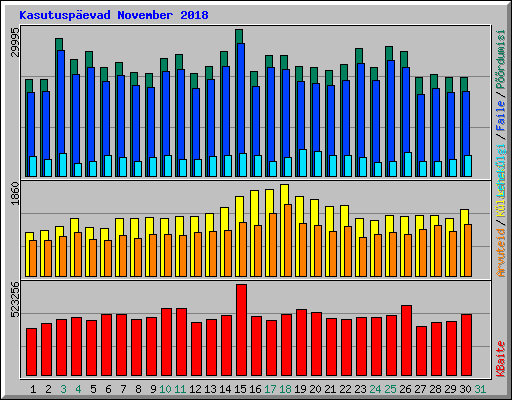
Task: Click the red KBaite bar for day 19
Action: 301,342
